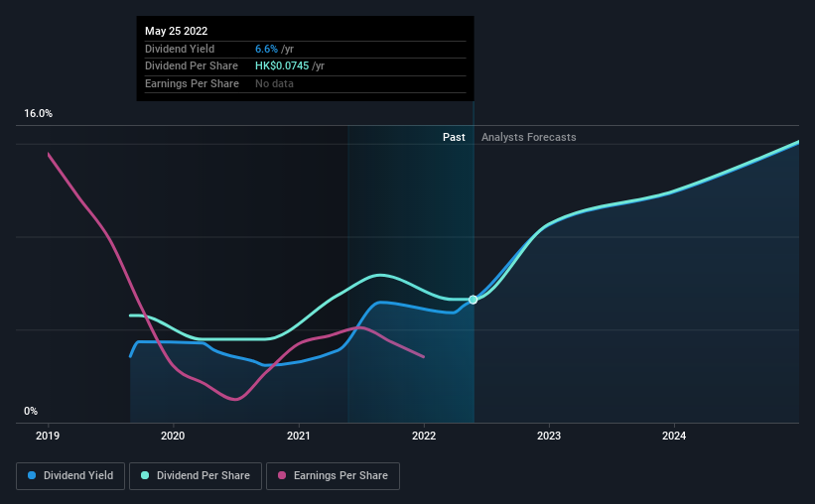Click the 2023 x-axis label
The image size is (815, 504).
click(549, 436)
